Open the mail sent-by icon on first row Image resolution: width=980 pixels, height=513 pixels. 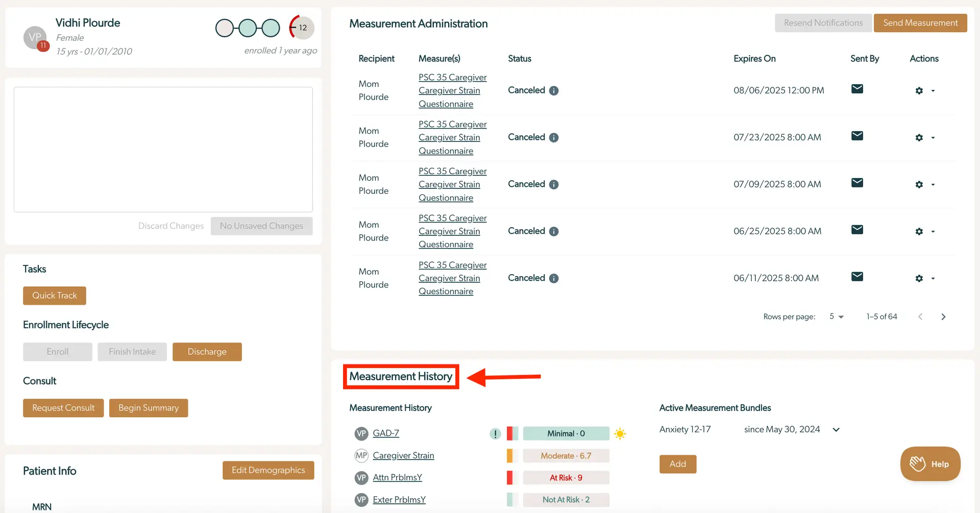pyautogui.click(x=857, y=89)
